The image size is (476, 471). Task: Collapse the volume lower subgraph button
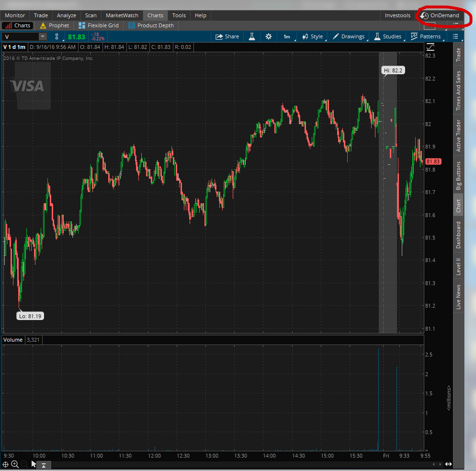tap(44, 465)
